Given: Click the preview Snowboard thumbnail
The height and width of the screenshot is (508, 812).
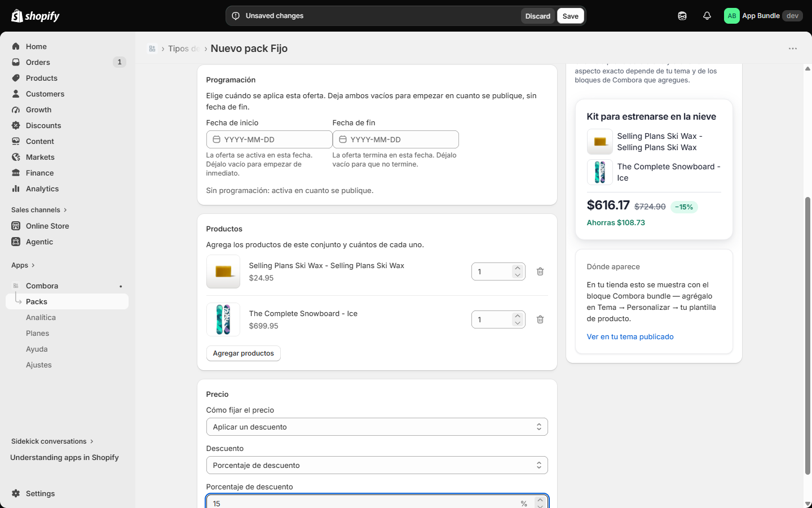Looking at the screenshot, I should coord(600,172).
